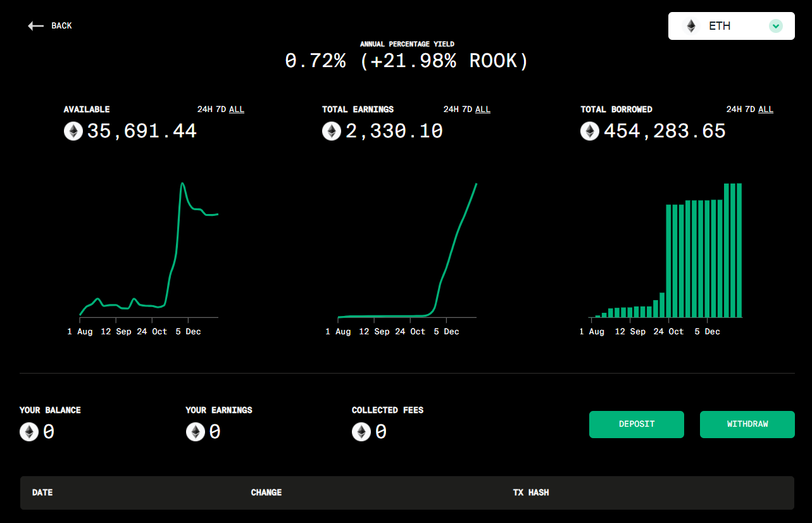The height and width of the screenshot is (523, 812).
Task: Select ALL range for Available chart
Action: tap(237, 110)
